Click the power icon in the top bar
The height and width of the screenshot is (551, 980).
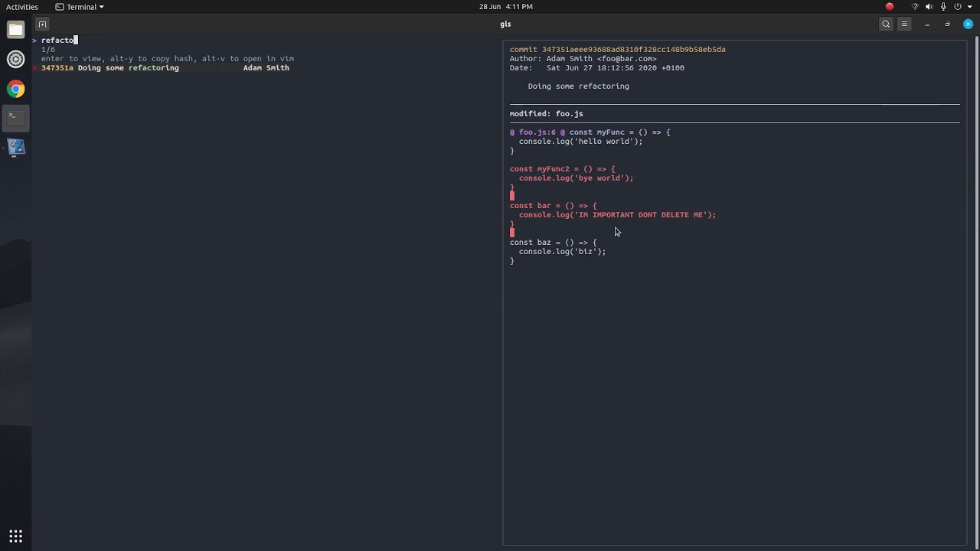click(x=957, y=7)
